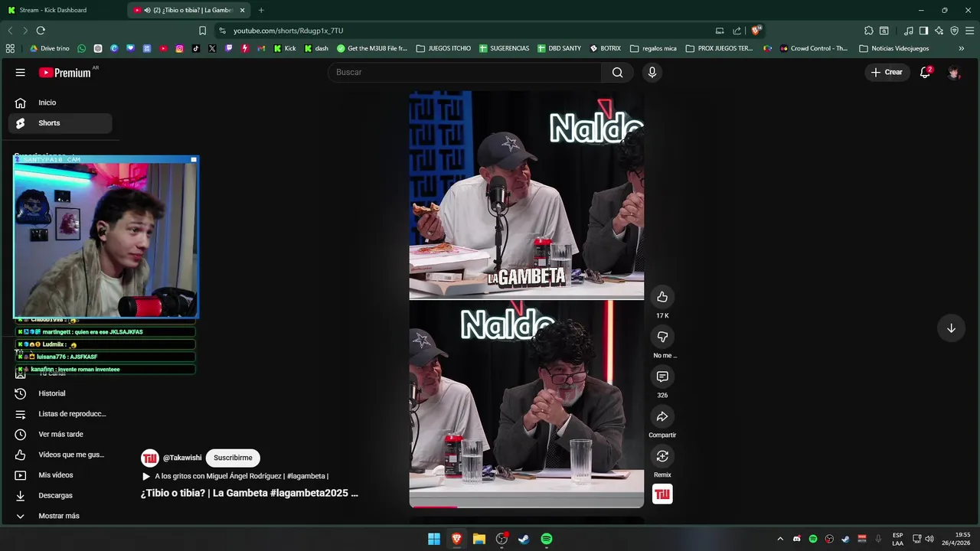This screenshot has height=551, width=980.
Task: Open Historial in the sidebar
Action: [x=60, y=393]
